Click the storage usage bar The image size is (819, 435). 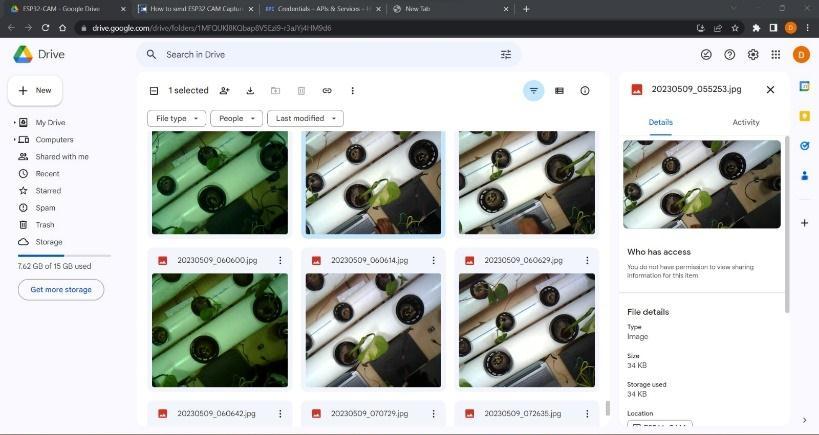64,255
